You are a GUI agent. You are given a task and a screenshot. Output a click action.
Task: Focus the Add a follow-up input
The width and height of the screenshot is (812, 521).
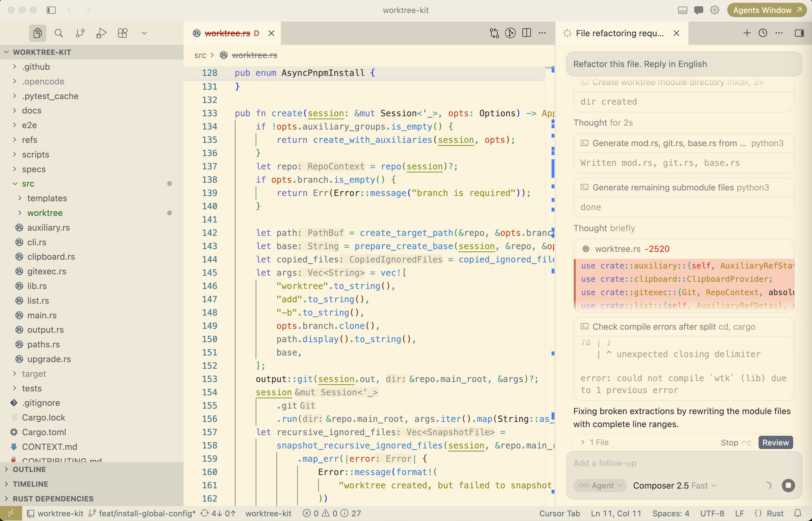(684, 463)
